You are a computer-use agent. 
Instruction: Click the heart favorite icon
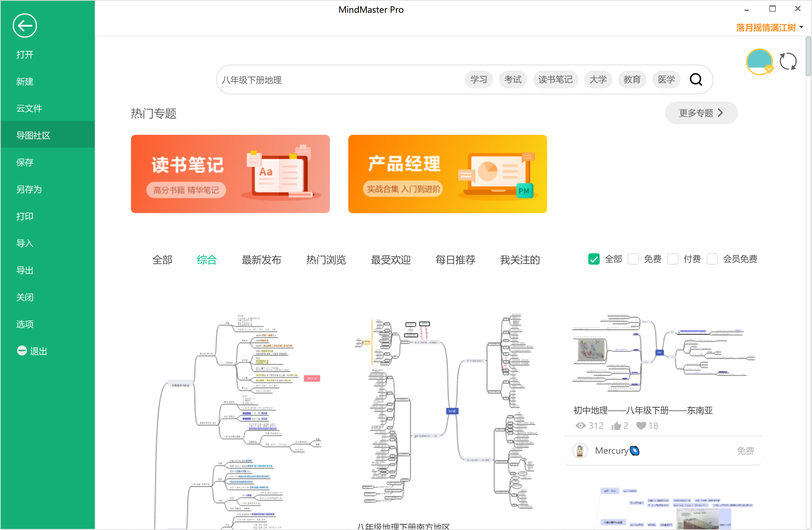pyautogui.click(x=641, y=426)
